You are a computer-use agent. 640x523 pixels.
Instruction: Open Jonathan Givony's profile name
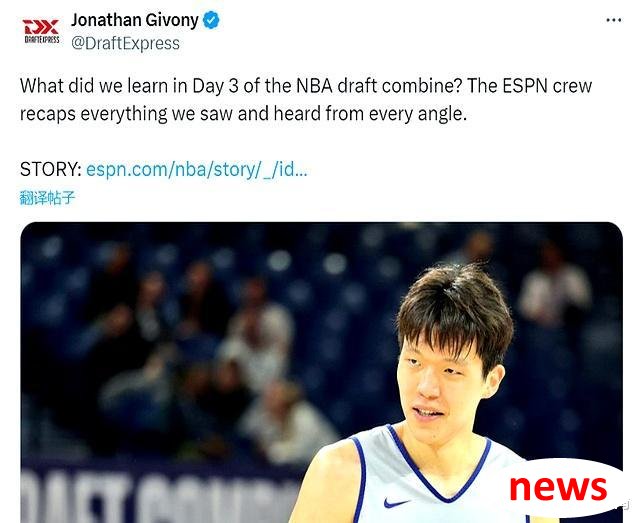click(x=135, y=20)
